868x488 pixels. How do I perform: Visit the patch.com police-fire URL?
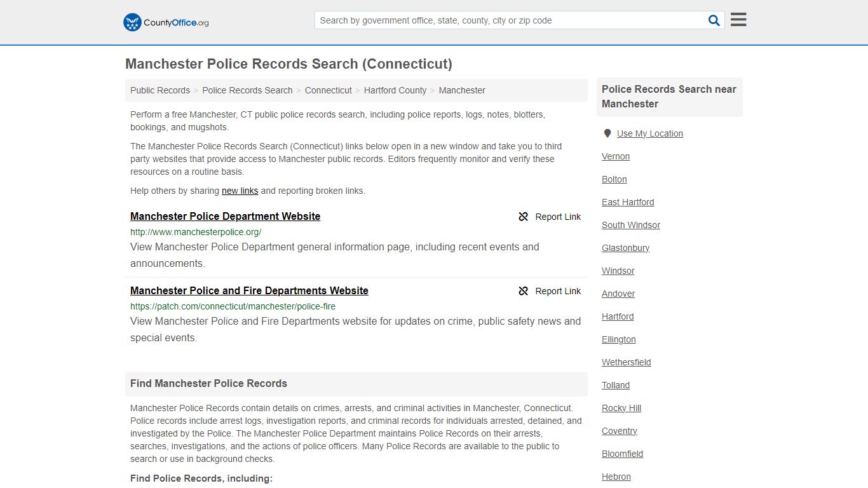coord(233,306)
